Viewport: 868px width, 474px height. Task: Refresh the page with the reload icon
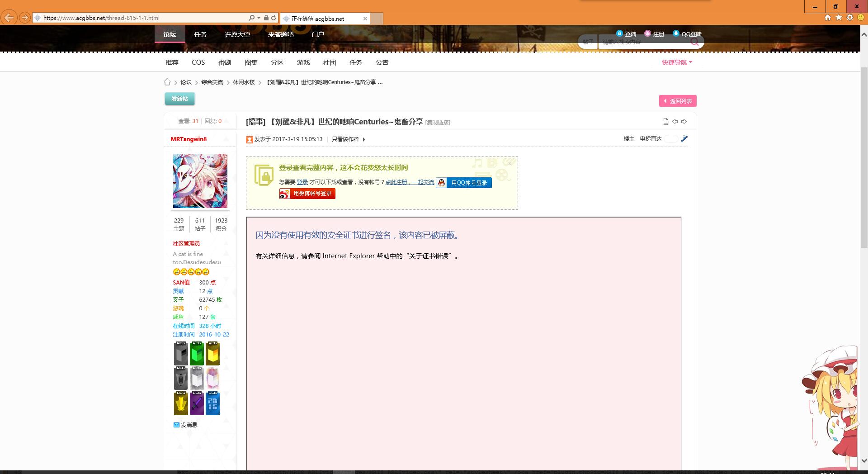pyautogui.click(x=274, y=18)
